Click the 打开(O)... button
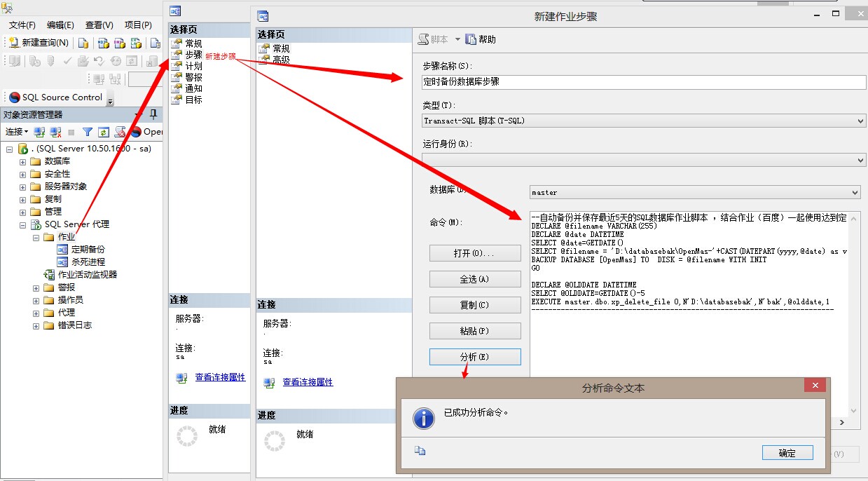Image resolution: width=868 pixels, height=481 pixels. 475,253
